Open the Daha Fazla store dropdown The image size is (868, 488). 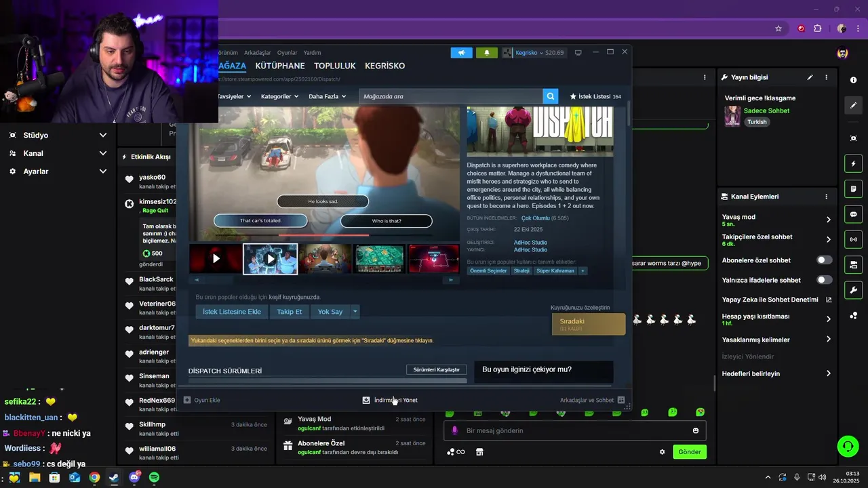(x=327, y=96)
